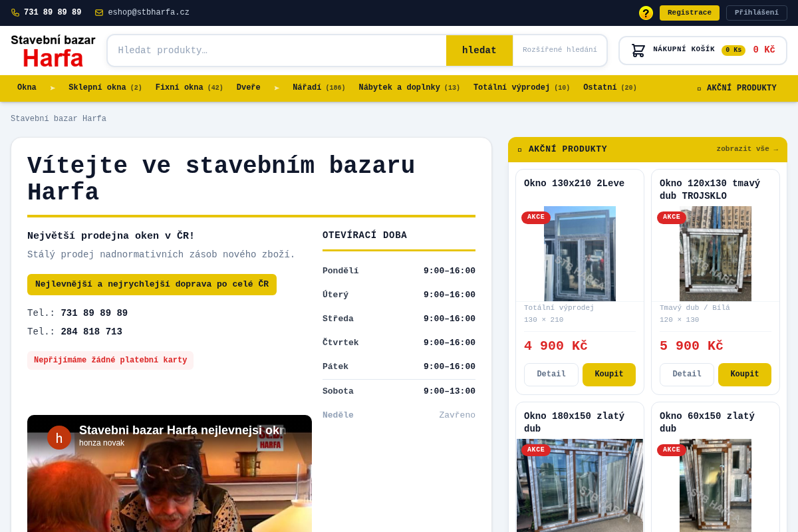Click the AKCE badge on Okno 130x210 2Leve
The width and height of the screenshot is (798, 532).
[x=536, y=217]
